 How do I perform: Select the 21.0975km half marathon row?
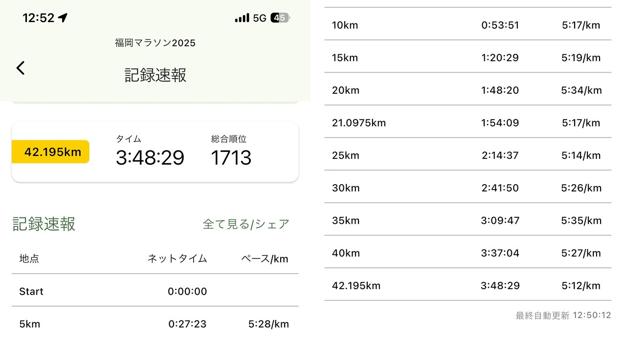pyautogui.click(x=467, y=123)
